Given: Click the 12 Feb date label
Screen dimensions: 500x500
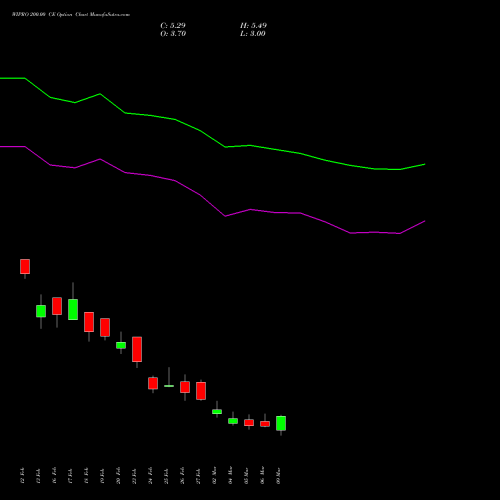Looking at the screenshot, I should pyautogui.click(x=22, y=476).
